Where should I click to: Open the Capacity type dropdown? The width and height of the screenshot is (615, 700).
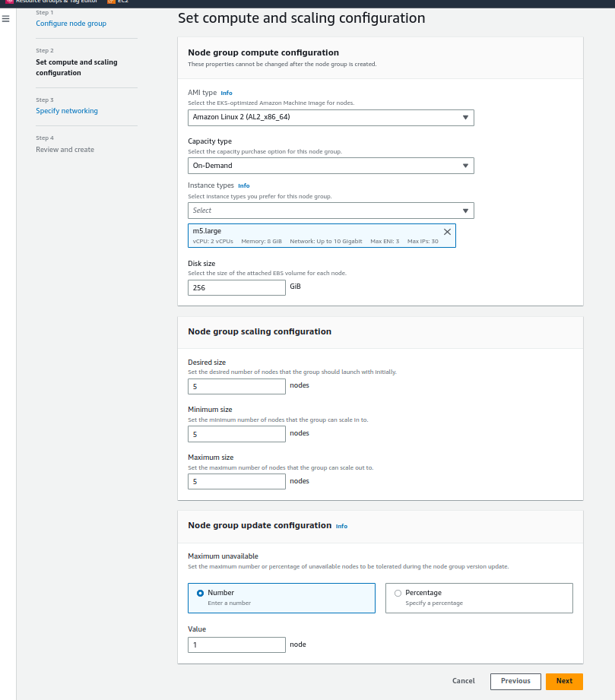click(x=331, y=166)
